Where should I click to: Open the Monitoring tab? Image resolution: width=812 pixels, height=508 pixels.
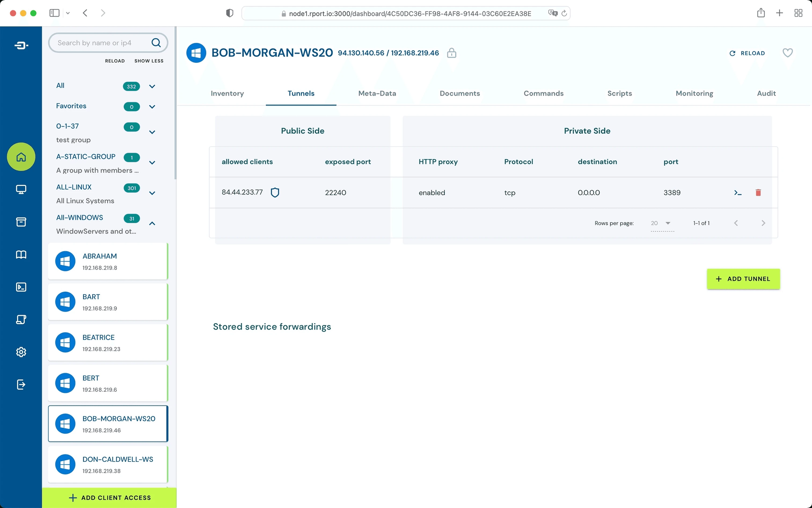click(x=694, y=93)
